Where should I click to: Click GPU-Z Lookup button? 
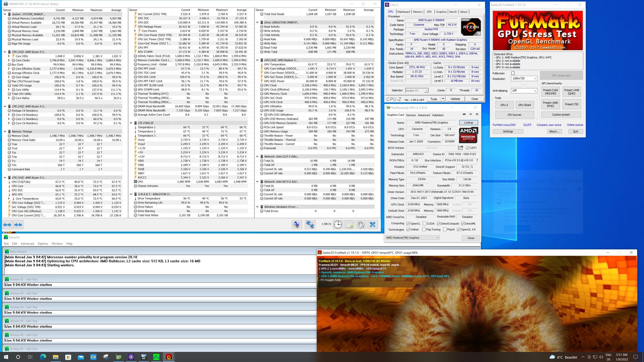point(468,123)
